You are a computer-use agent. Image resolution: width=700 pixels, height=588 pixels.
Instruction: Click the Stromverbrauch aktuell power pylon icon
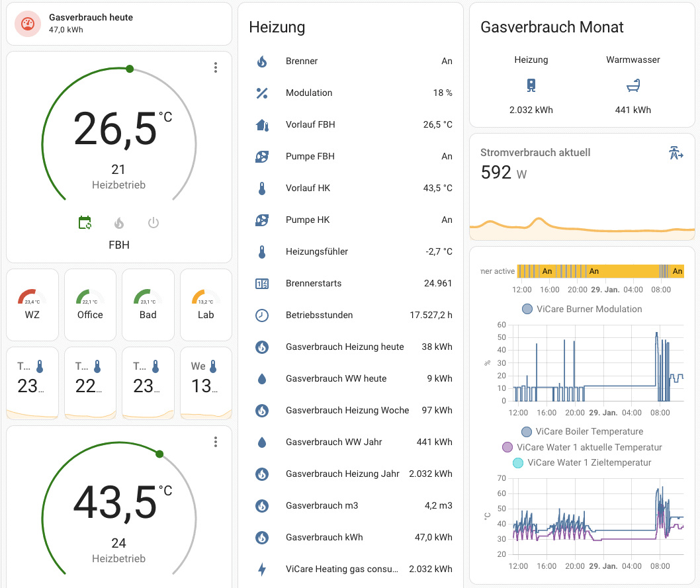click(675, 153)
